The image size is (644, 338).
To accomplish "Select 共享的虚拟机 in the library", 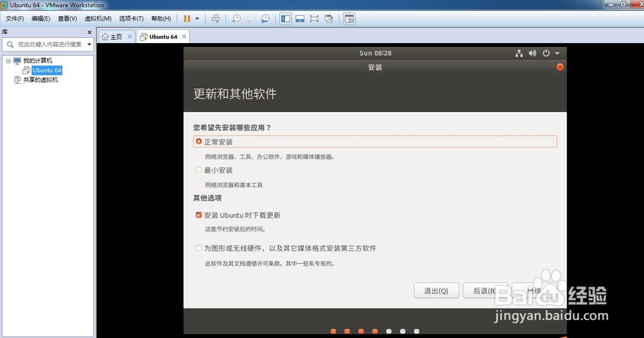I will pos(40,80).
